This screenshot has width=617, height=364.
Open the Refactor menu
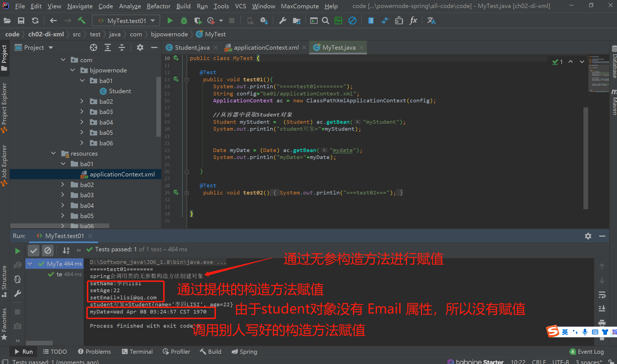coord(158,6)
